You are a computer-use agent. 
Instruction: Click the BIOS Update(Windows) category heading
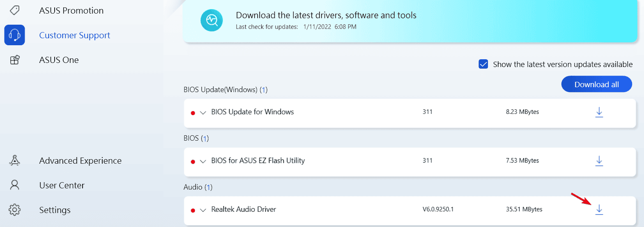(x=225, y=90)
